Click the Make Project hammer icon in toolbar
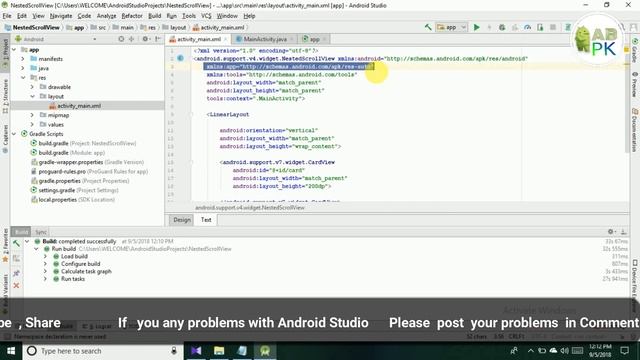Viewport: 640px width, 360px height. (x=428, y=27)
